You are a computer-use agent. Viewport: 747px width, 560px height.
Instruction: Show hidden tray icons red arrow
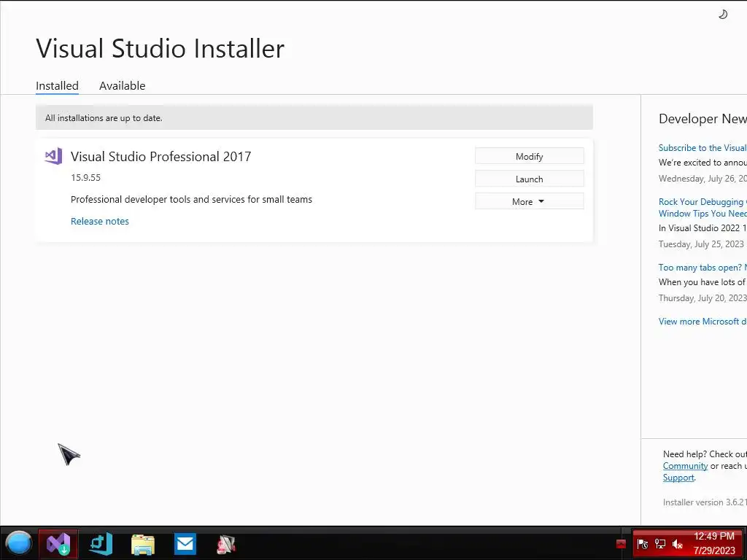point(621,544)
